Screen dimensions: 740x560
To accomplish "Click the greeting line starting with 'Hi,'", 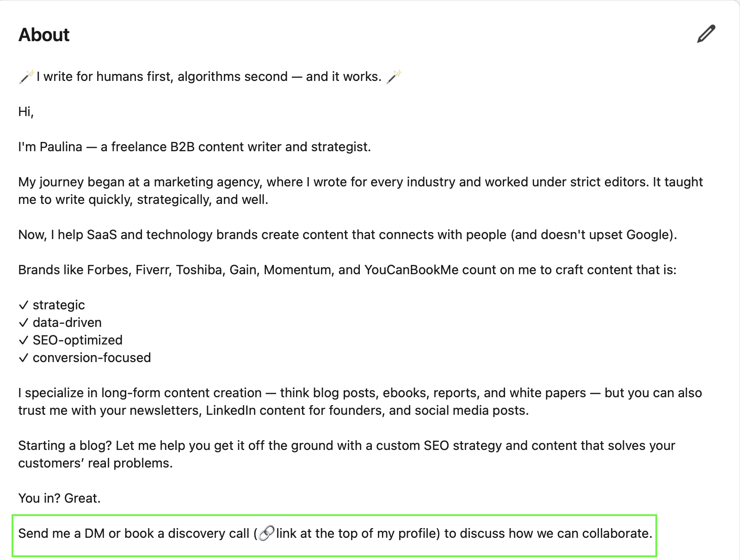I will point(25,111).
